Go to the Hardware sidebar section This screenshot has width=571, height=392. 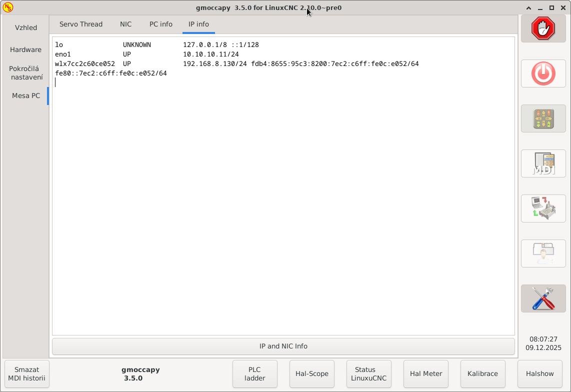[x=26, y=49]
